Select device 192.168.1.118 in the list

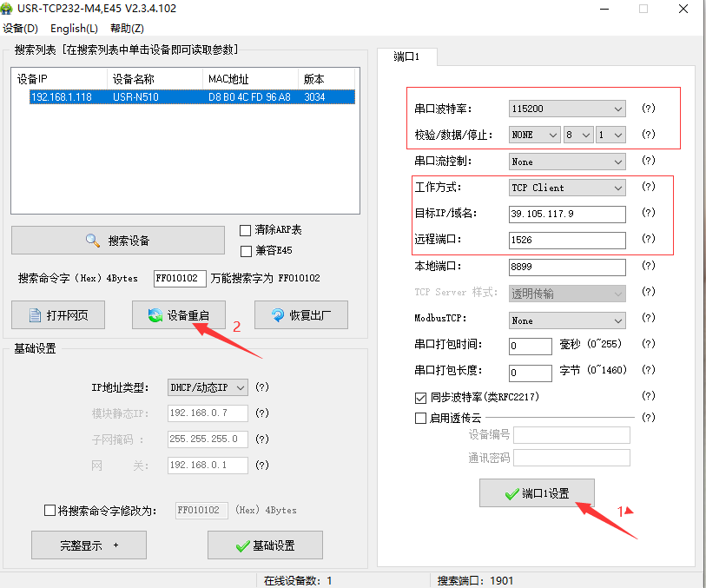click(x=61, y=97)
